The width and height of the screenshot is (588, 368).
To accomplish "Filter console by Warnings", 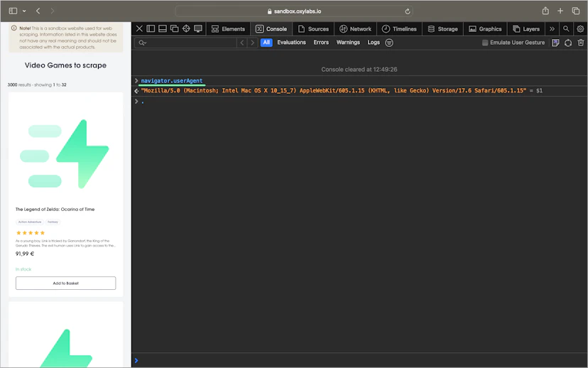I will tap(348, 43).
